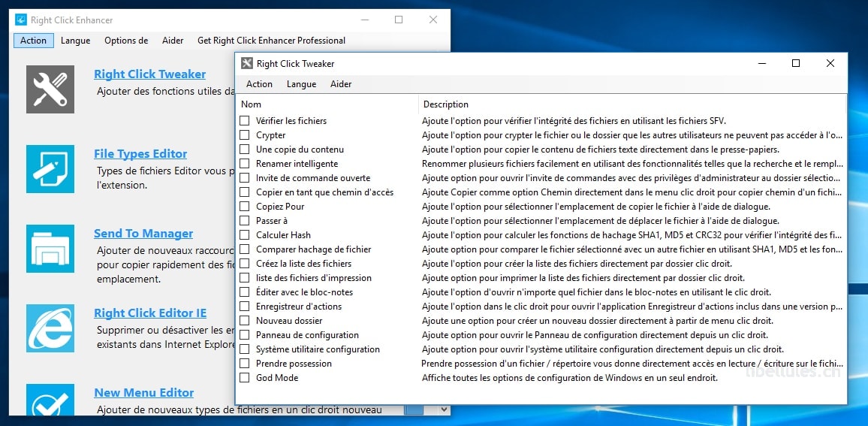This screenshot has width=868, height=426.
Task: Close the Right Click Enhancer window
Action: pos(433,20)
